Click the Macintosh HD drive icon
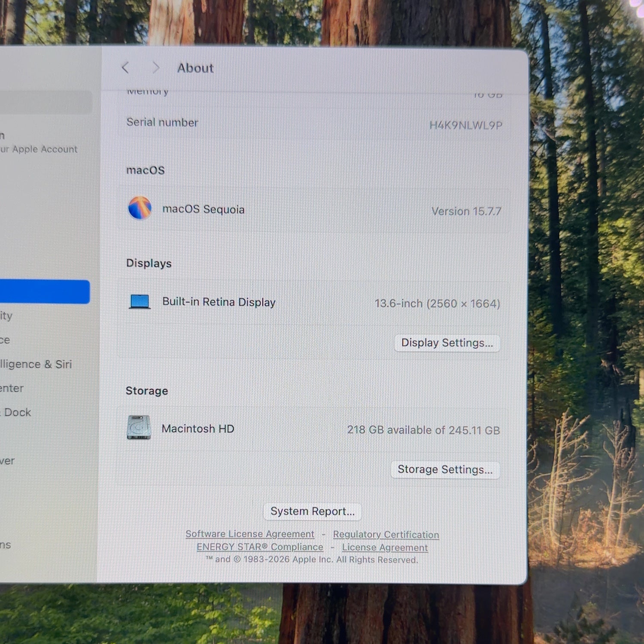644x644 pixels. (139, 427)
